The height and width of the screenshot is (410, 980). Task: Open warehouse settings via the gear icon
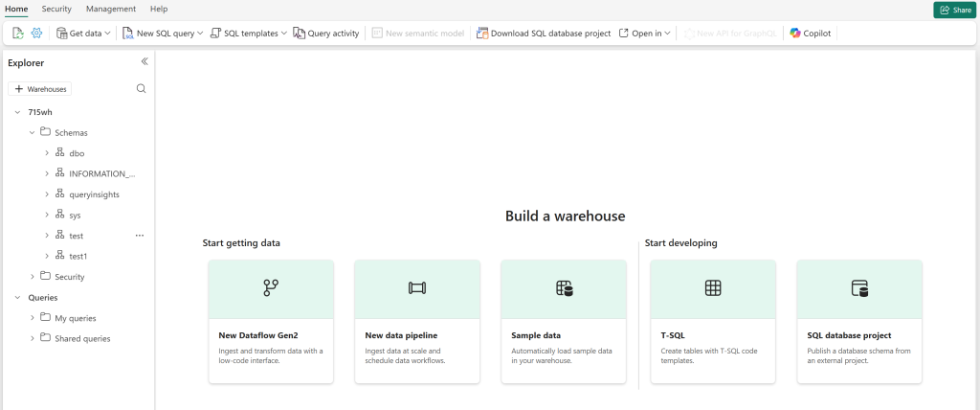point(36,33)
